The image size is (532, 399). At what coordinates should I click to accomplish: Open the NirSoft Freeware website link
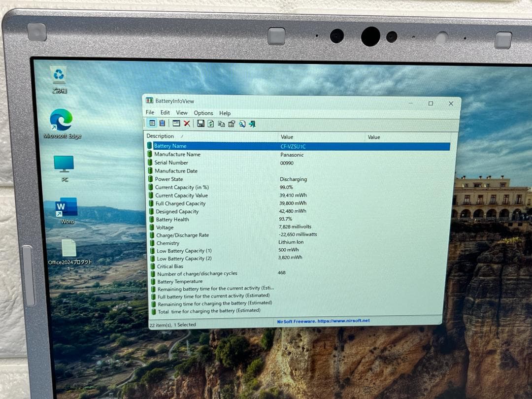click(323, 321)
